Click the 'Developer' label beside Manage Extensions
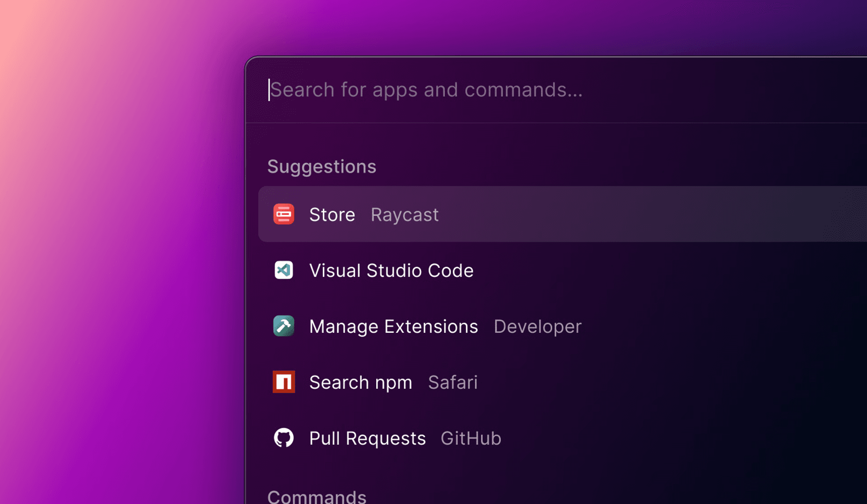The image size is (867, 504). [x=537, y=327]
